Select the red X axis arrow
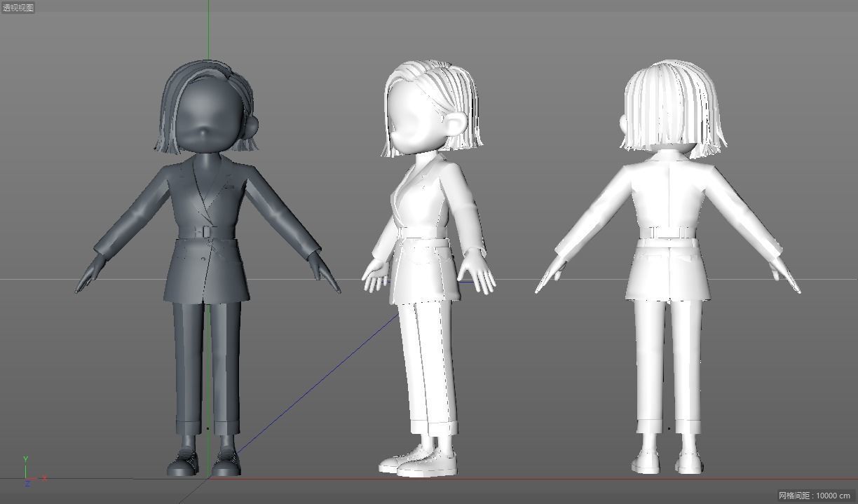The width and height of the screenshot is (858, 504). click(43, 479)
